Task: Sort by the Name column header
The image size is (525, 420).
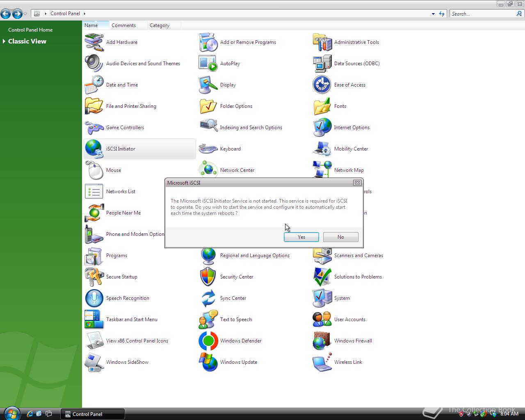Action: pyautogui.click(x=96, y=25)
